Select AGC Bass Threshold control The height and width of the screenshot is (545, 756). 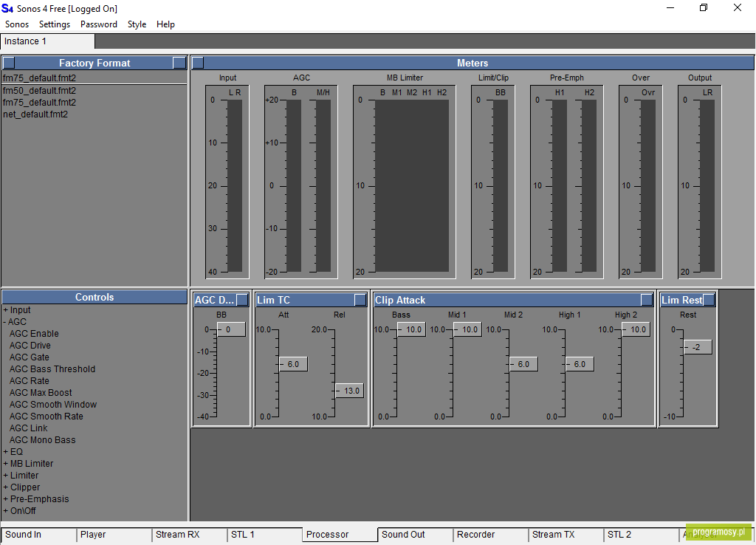[x=52, y=369]
